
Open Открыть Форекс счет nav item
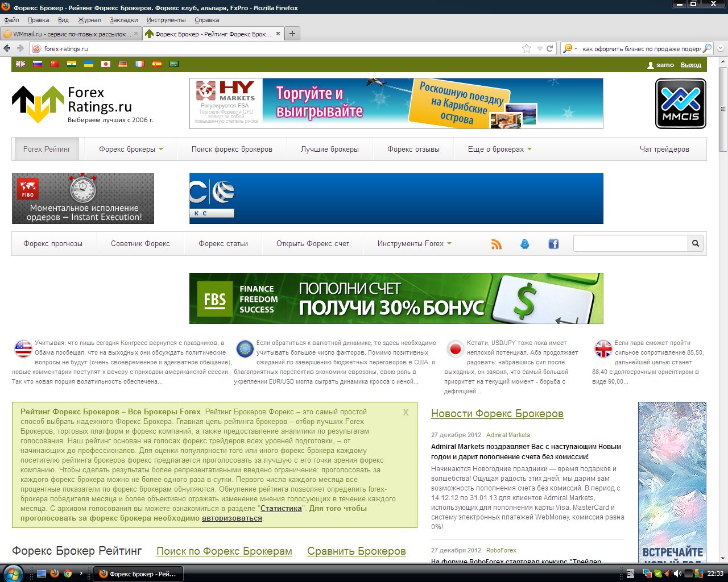313,243
